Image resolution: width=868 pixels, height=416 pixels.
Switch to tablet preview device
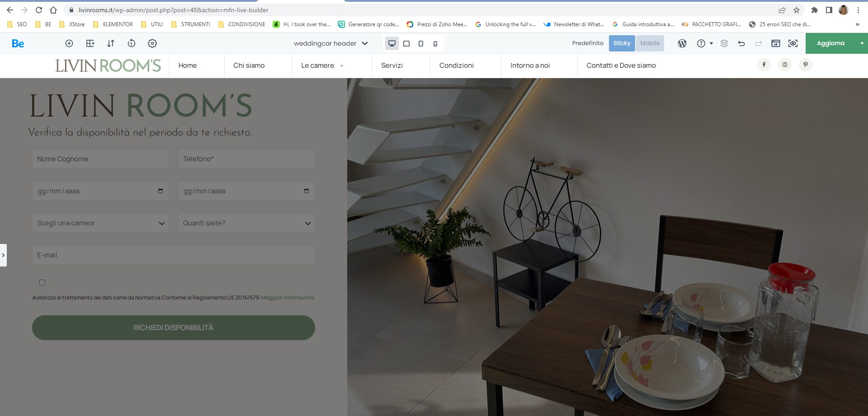[x=421, y=43]
